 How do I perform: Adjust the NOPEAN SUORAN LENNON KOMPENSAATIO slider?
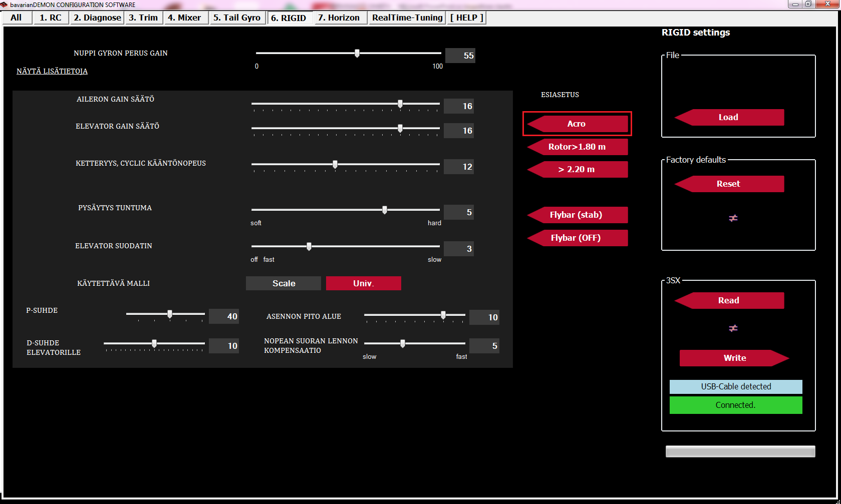coord(415,344)
